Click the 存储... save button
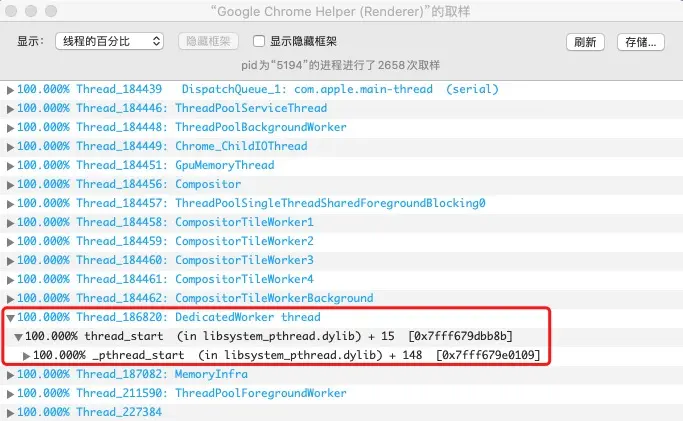683x421 pixels. (640, 42)
